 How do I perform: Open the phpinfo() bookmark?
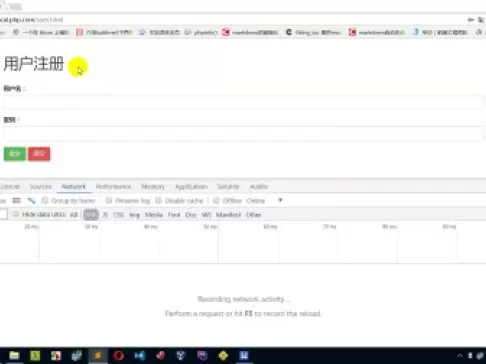[x=201, y=32]
